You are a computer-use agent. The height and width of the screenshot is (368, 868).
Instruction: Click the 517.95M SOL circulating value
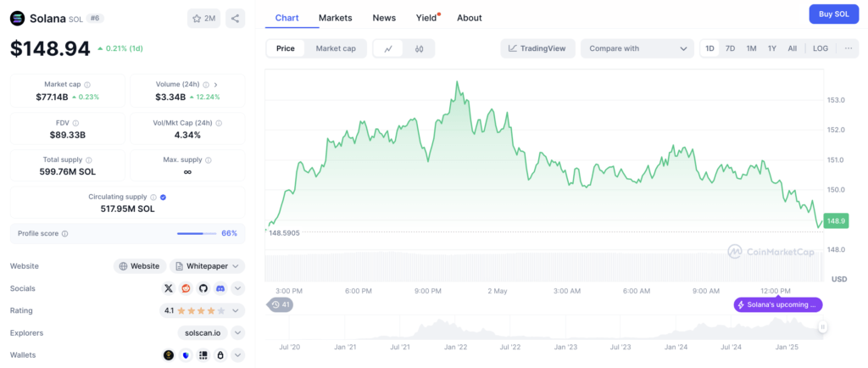[x=128, y=209]
